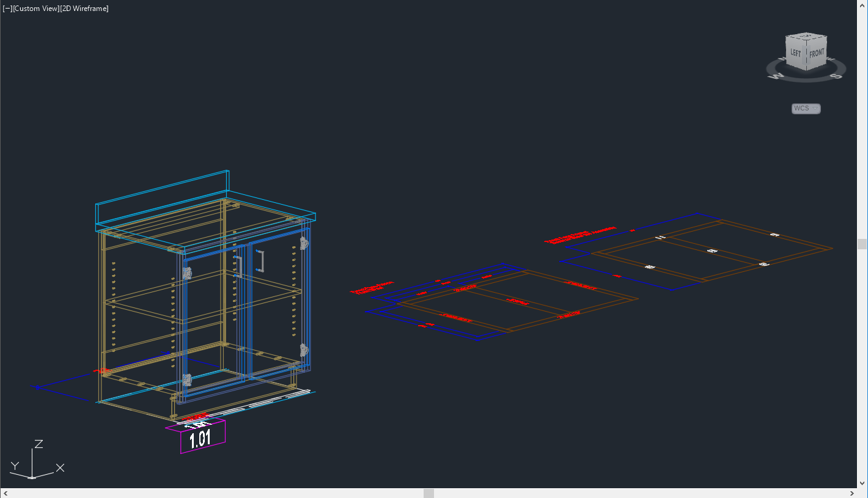The image size is (868, 498).
Task: Open the viewport controls minus-sign menu
Action: click(x=7, y=8)
